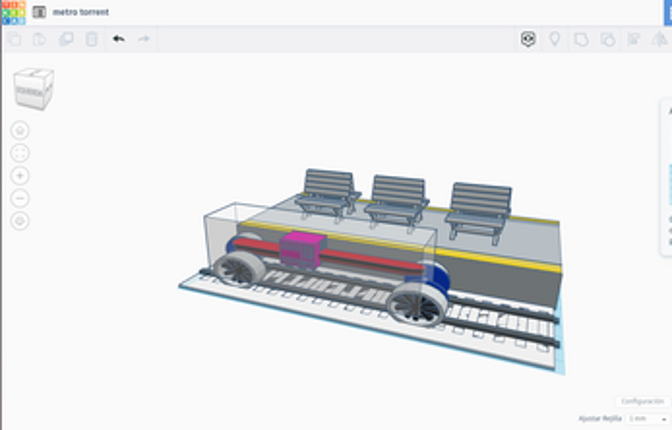The image size is (672, 430).
Task: Redo the last action
Action: [144, 39]
